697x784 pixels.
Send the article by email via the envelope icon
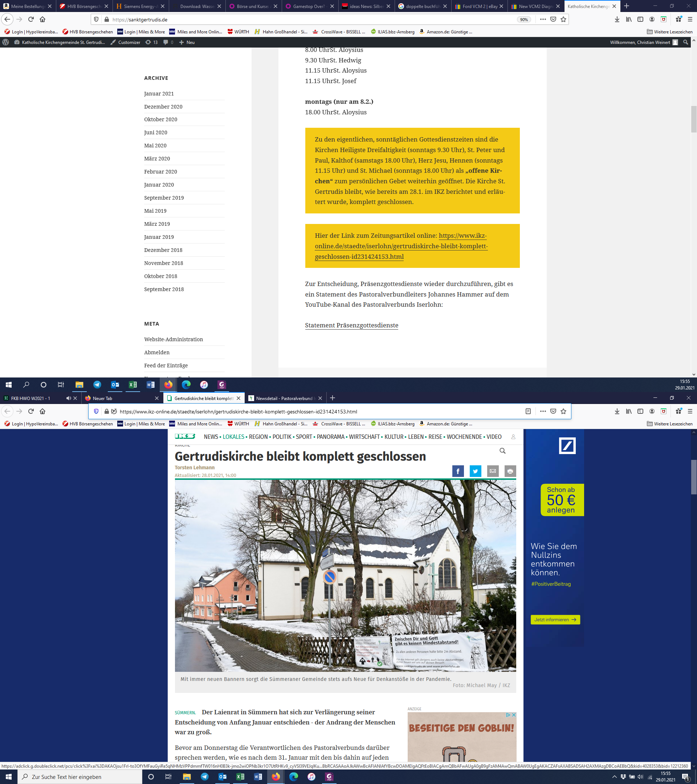[493, 471]
